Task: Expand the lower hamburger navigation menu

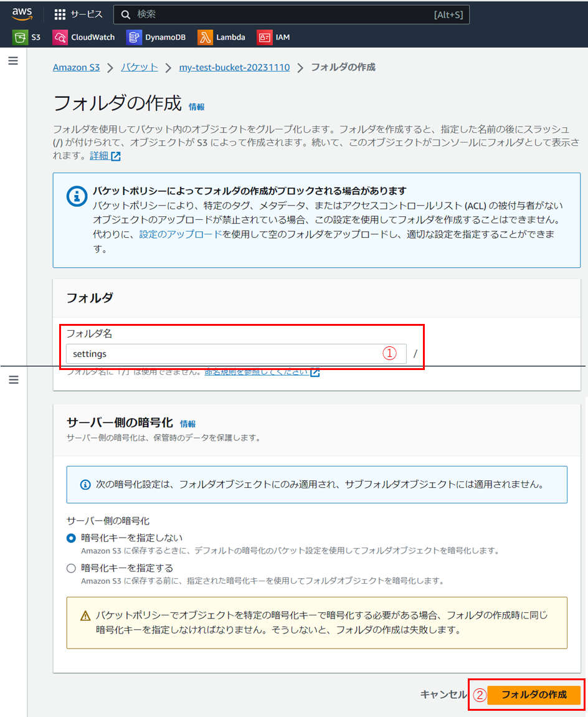Action: [14, 380]
